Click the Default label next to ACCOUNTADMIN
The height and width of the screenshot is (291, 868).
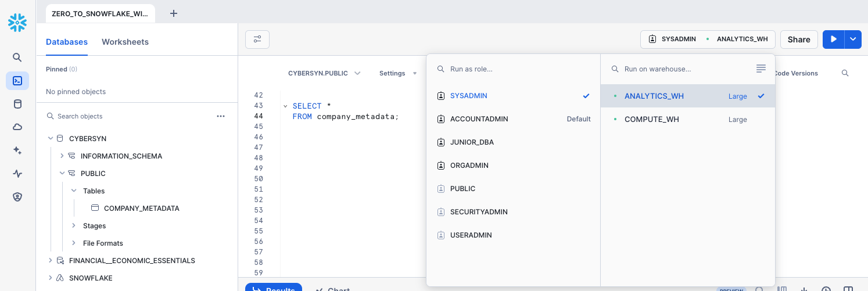[x=579, y=119]
